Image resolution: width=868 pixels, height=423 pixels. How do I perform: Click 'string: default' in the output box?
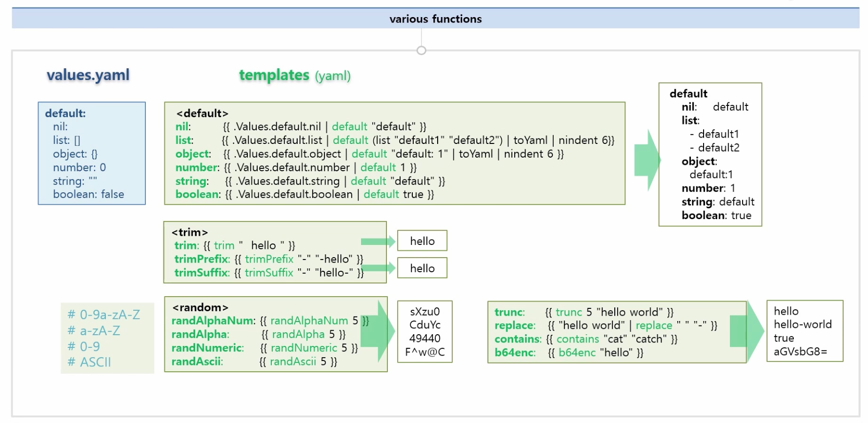click(718, 202)
